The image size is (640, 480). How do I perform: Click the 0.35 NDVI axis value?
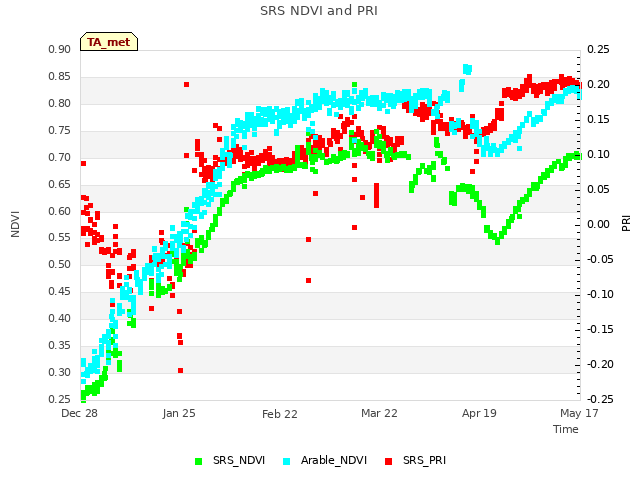tap(60, 346)
